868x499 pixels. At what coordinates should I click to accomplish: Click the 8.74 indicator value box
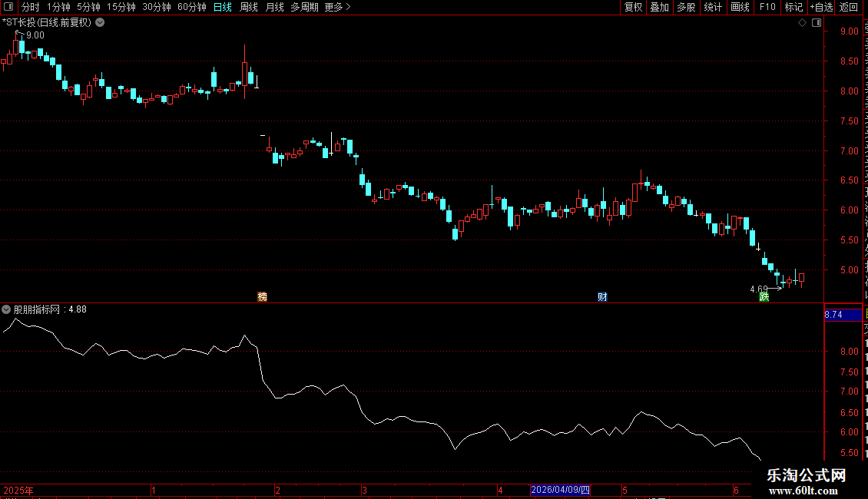click(x=843, y=315)
